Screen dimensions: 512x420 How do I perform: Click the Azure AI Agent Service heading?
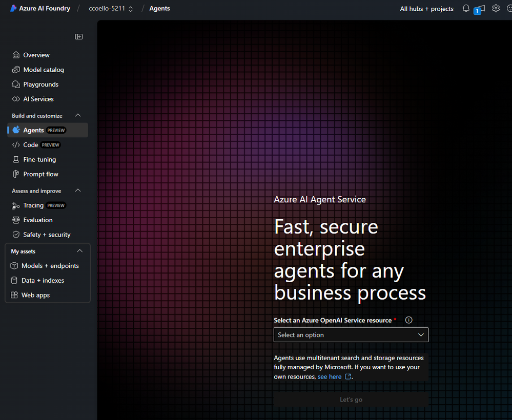tap(320, 199)
